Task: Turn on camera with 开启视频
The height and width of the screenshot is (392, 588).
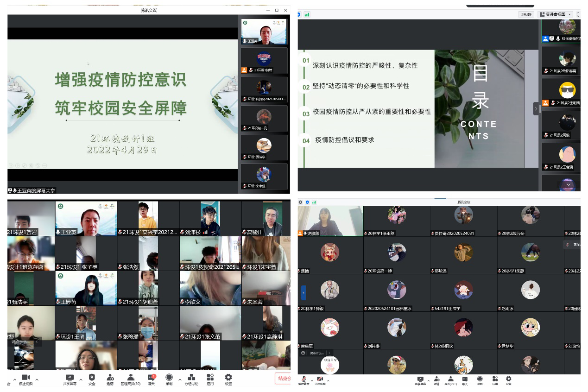Action: pos(320,380)
